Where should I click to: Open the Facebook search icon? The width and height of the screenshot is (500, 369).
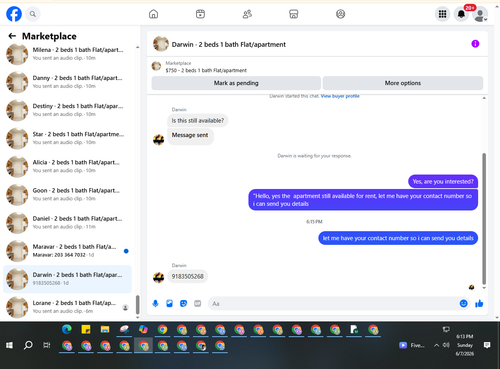[33, 14]
